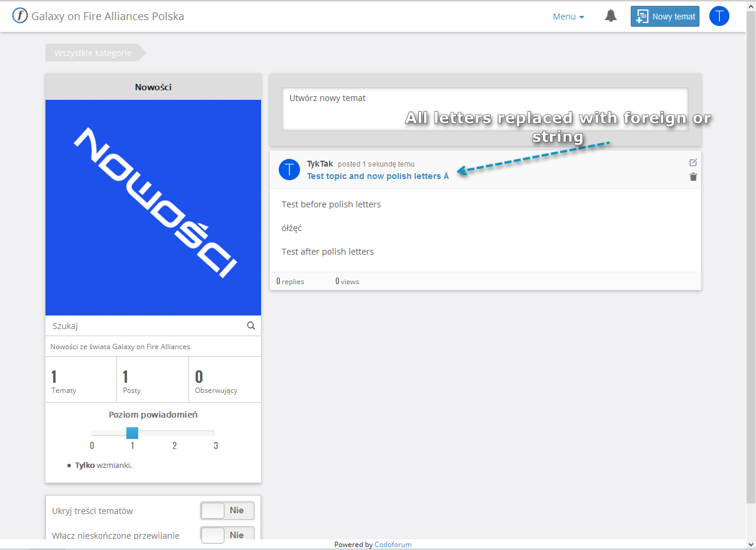Click the search magnifier icon
Screen dimensions: 756x550
[x=251, y=326]
